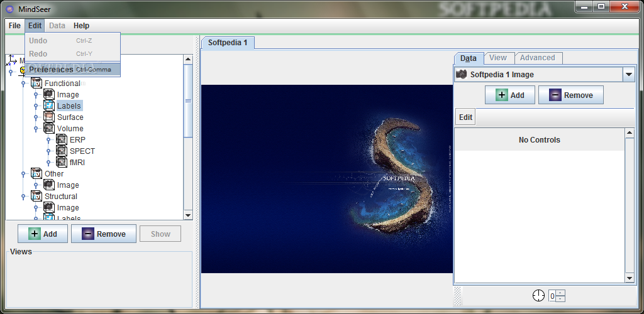Click the Other folder icon
644x314 pixels.
36,174
